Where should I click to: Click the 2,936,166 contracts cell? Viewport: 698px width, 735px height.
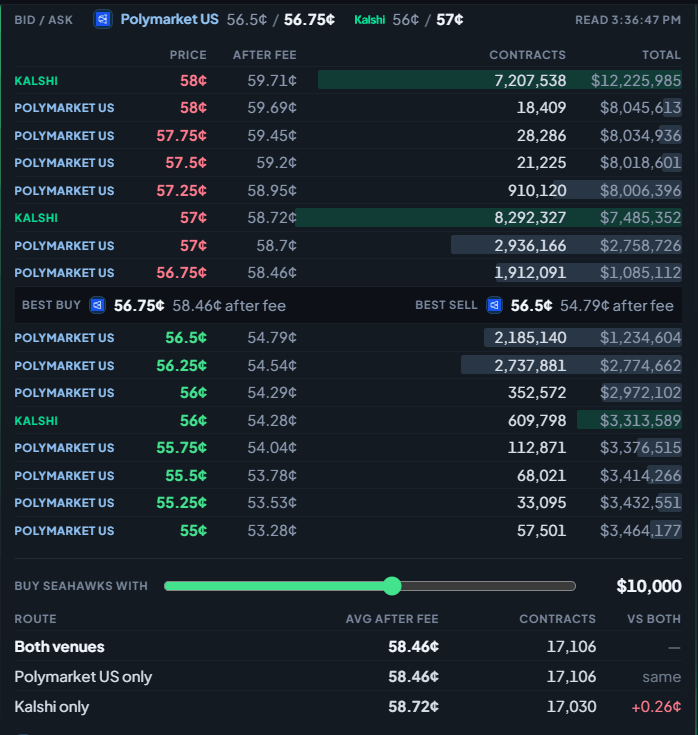pos(530,246)
